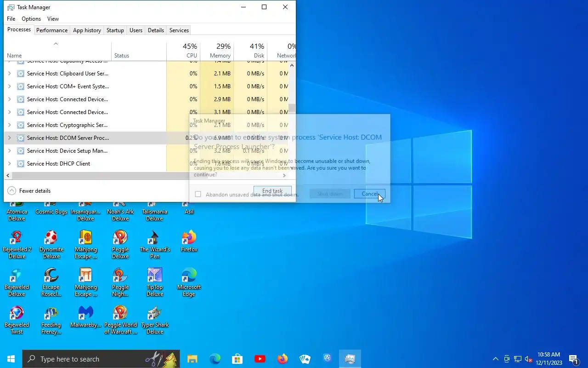Sort processes by the CPU column header

coord(183,51)
